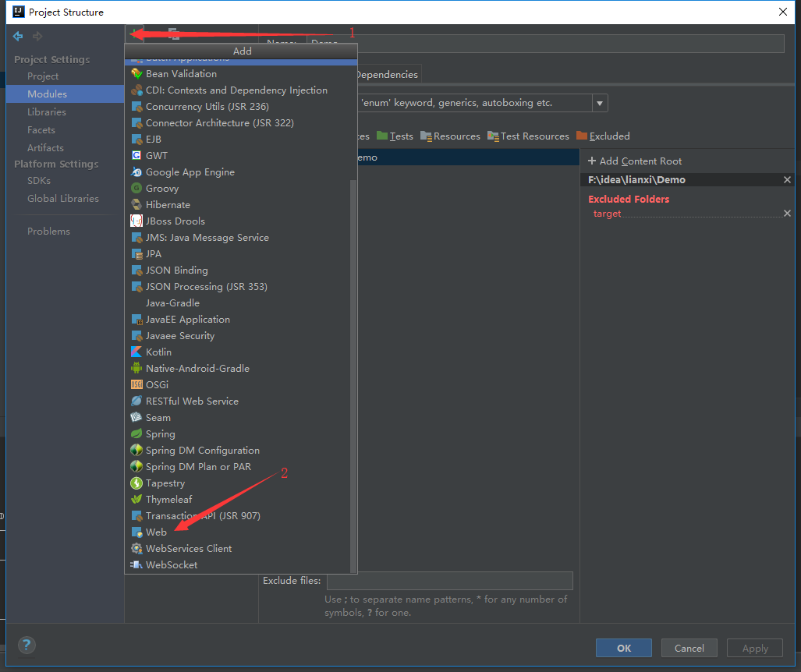Click the GWT icon
The image size is (801, 672).
click(136, 155)
